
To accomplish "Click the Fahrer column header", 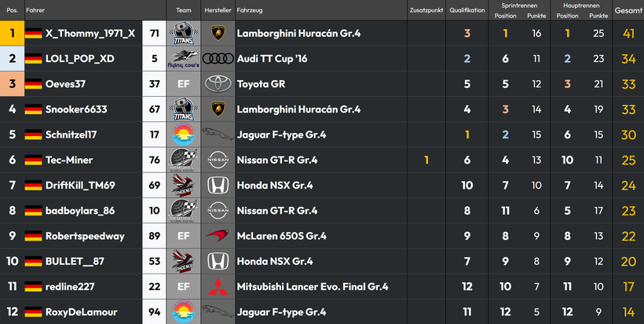I will point(35,10).
